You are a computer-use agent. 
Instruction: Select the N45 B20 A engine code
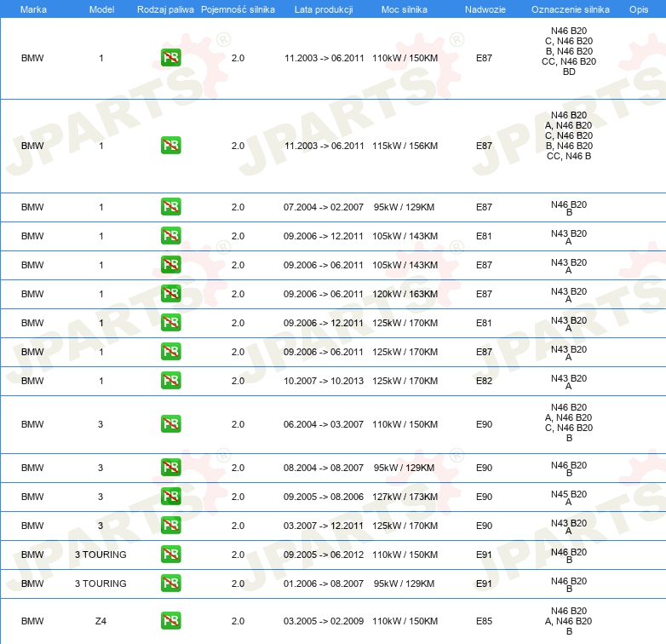coord(568,497)
